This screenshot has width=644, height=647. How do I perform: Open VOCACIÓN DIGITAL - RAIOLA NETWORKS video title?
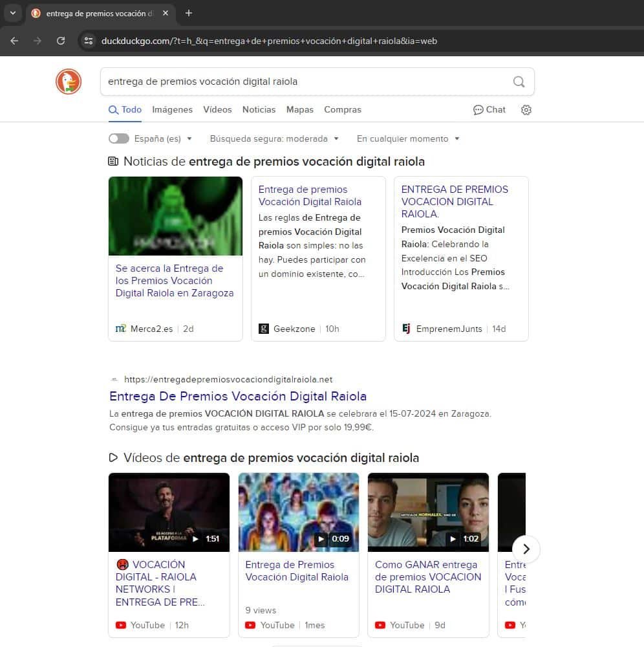click(160, 583)
